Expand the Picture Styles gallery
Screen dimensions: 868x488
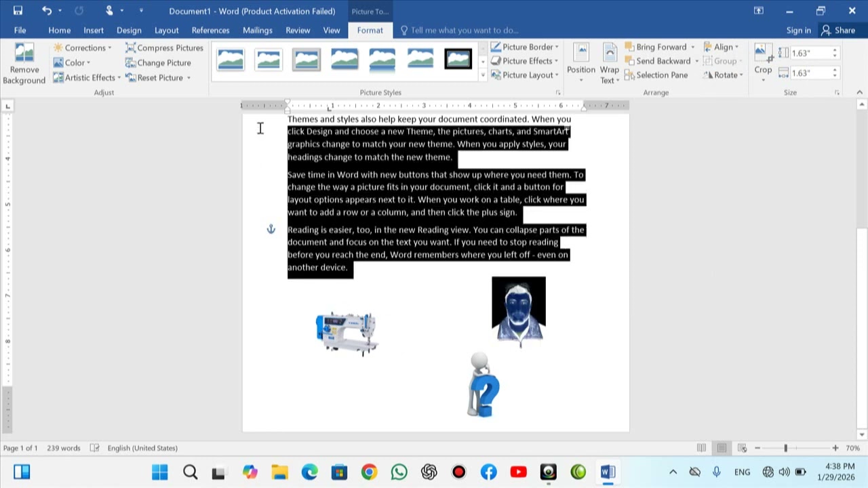[483, 75]
